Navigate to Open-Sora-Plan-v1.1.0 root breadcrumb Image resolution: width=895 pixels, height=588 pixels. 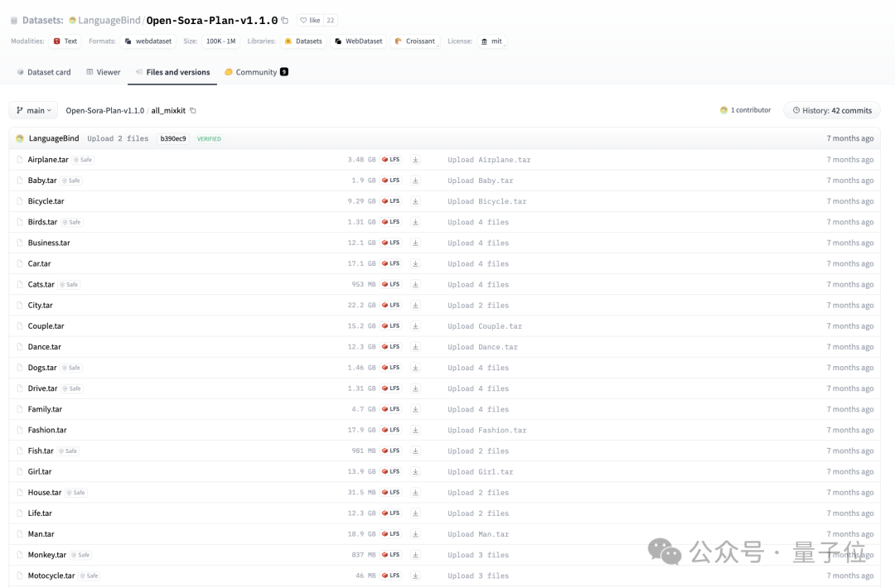click(x=104, y=110)
